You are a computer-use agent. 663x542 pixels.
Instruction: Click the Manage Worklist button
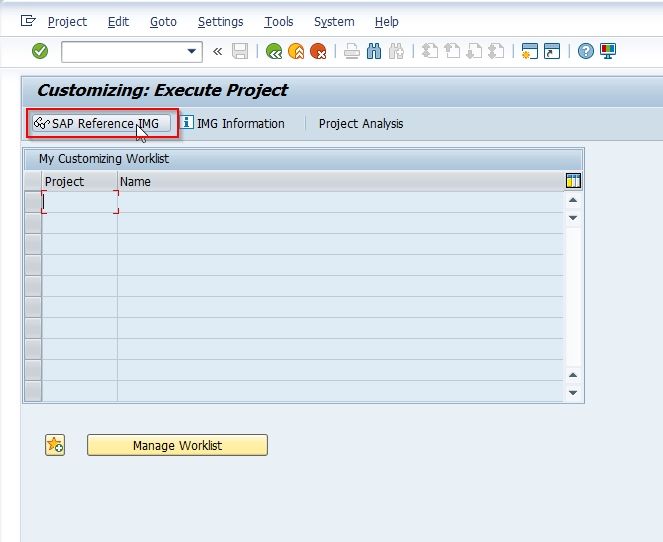[x=177, y=445]
